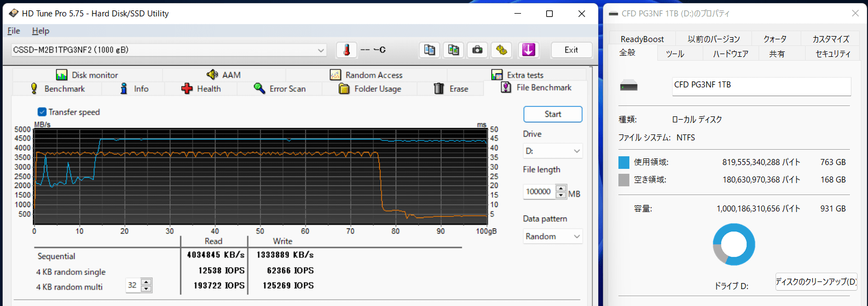
Task: Click the disk cleanup button in properties
Action: (x=816, y=282)
